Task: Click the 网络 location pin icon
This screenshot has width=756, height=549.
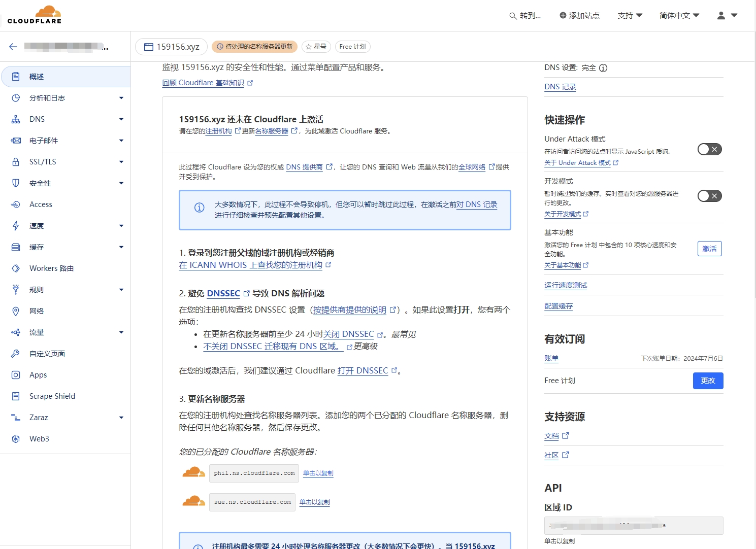Action: point(16,311)
